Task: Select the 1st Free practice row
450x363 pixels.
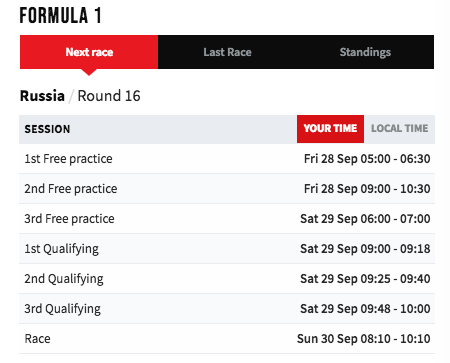Action: pos(227,159)
